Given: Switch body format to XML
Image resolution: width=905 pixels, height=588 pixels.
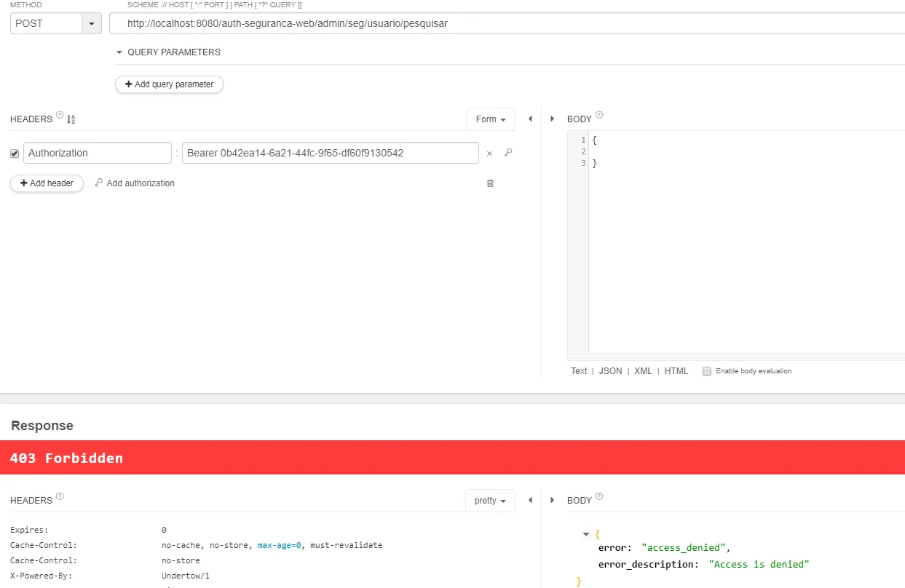Looking at the screenshot, I should 643,371.
